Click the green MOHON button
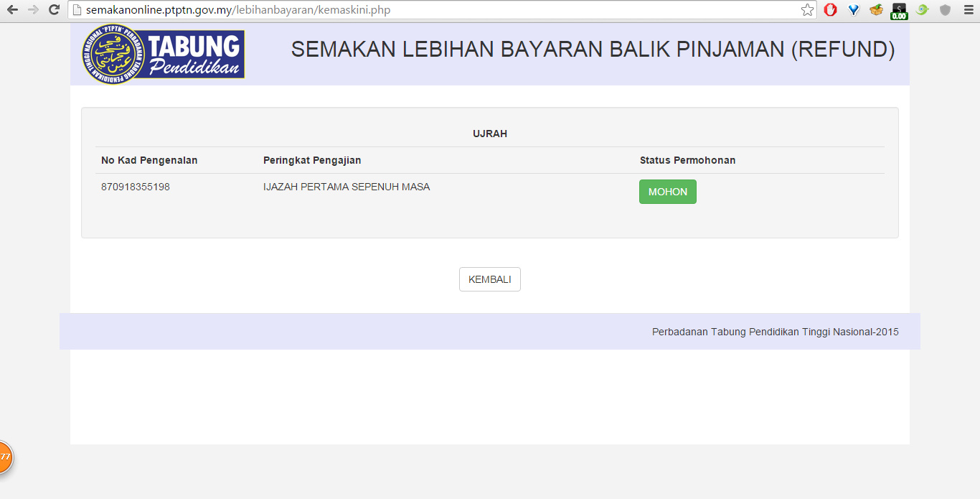Screen dimensions: 980x499 click(668, 192)
